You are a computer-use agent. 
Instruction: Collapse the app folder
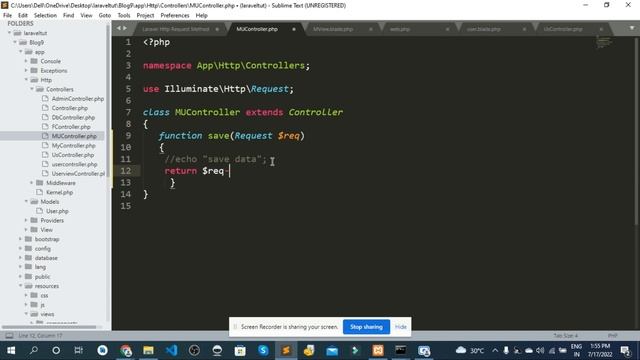pyautogui.click(x=21, y=52)
